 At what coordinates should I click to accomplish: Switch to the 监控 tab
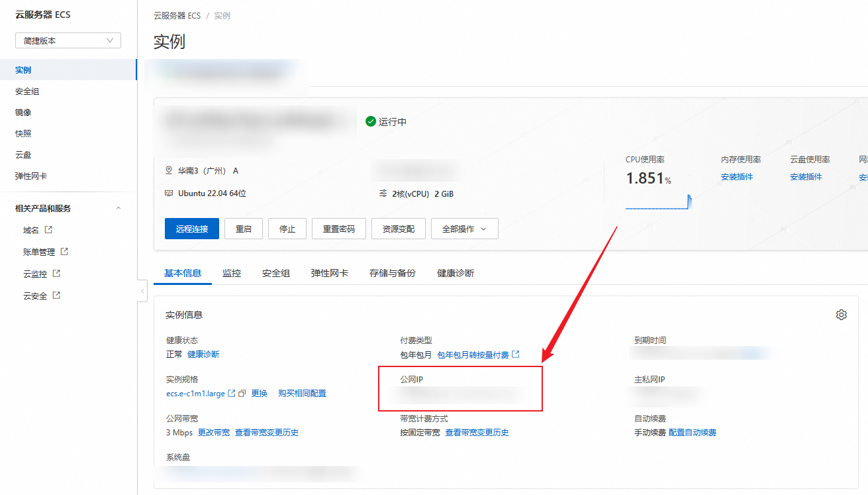click(232, 273)
